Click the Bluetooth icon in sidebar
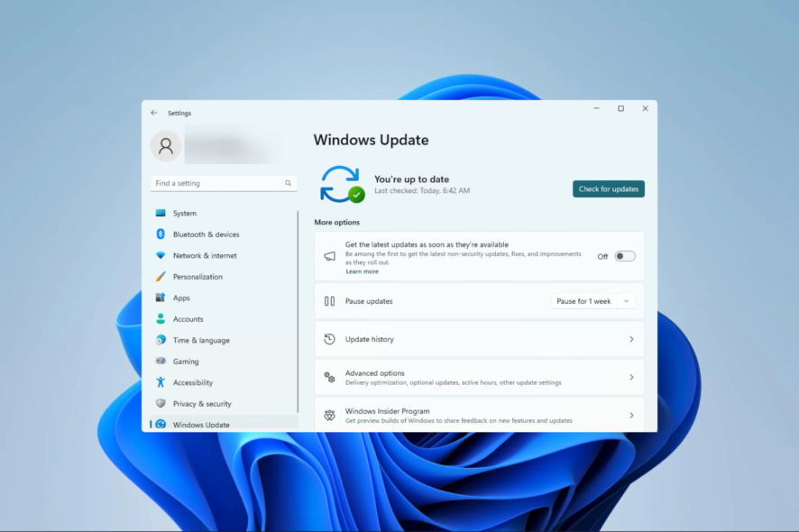 pyautogui.click(x=161, y=234)
